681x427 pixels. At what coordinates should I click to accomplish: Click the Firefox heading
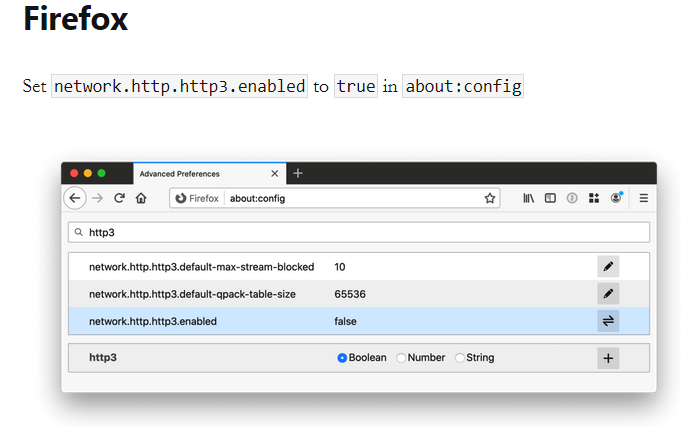76,19
